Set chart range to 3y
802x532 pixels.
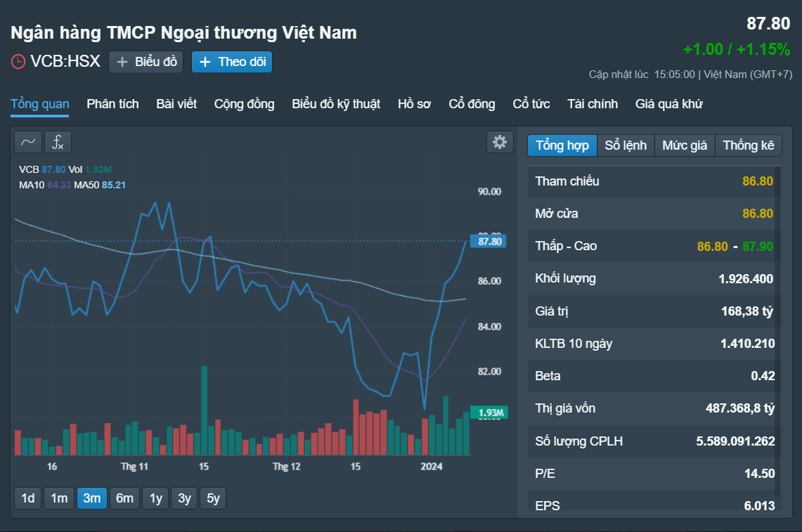tap(184, 498)
